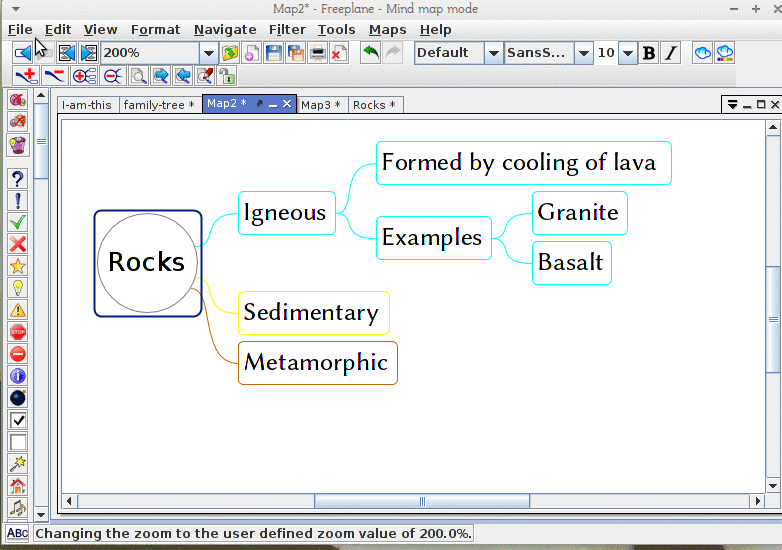
Task: Add the light bulb idea icon
Action: point(17,288)
